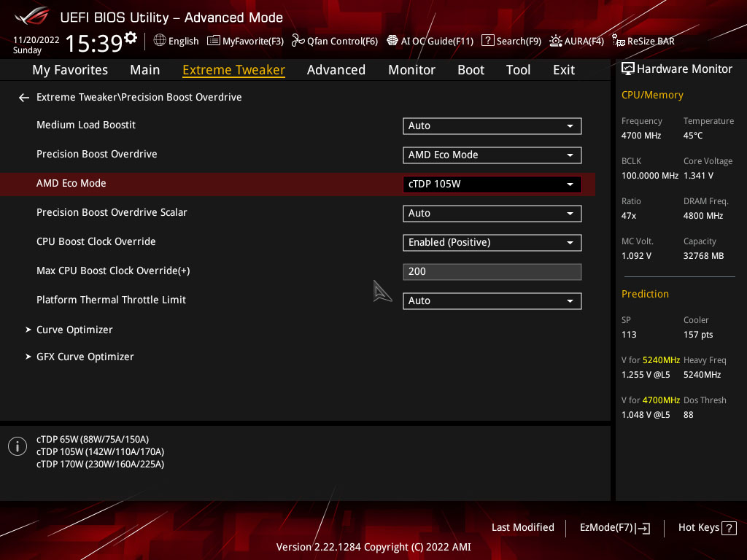Click the Max CPU Boost Clock Override field
Image resolution: width=747 pixels, height=560 pixels.
(492, 271)
